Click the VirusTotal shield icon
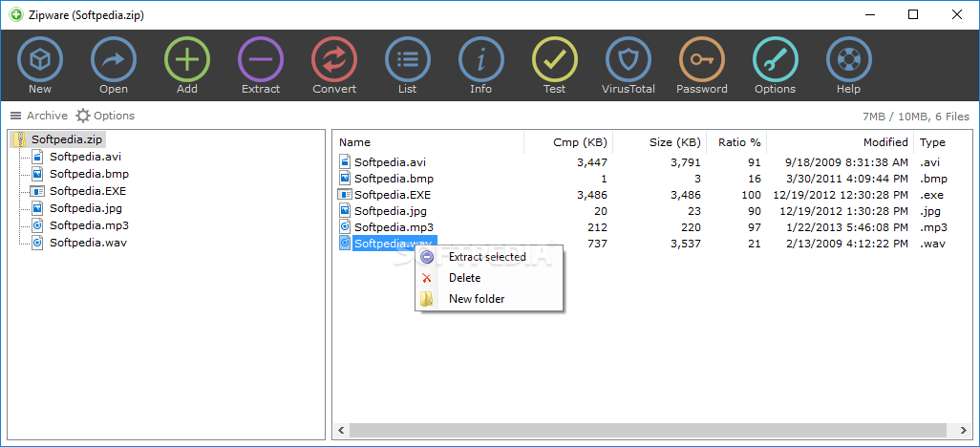This screenshot has width=980, height=447. pos(628,60)
